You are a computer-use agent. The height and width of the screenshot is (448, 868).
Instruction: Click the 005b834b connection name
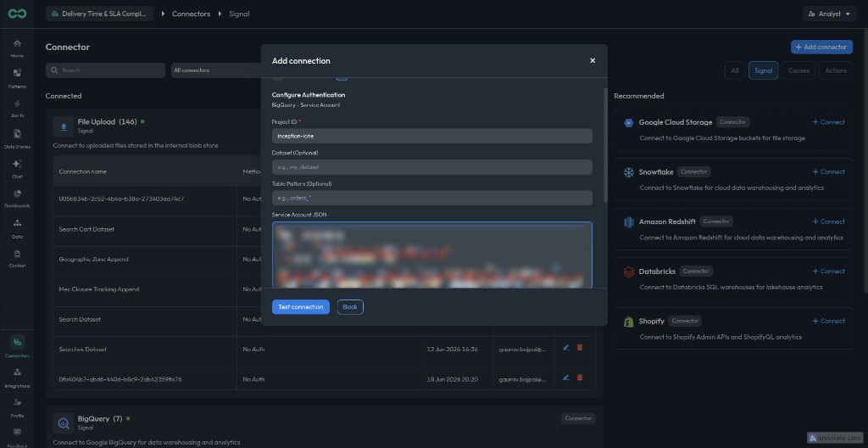pos(121,199)
